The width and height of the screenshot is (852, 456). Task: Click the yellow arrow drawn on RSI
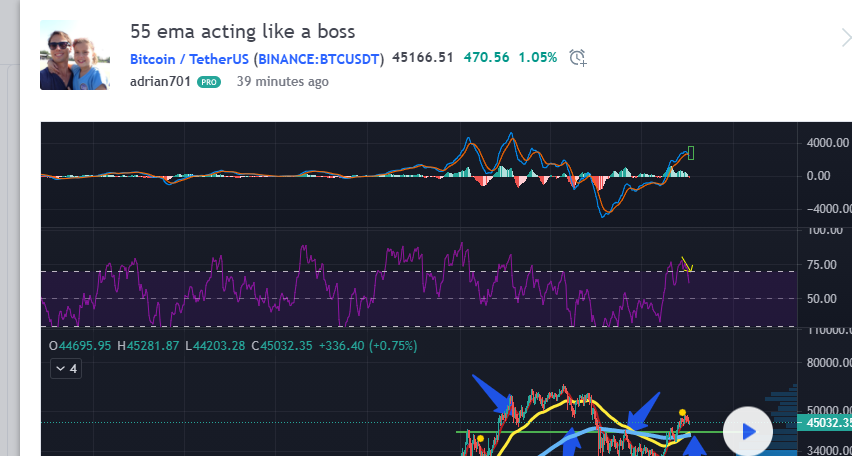click(687, 265)
